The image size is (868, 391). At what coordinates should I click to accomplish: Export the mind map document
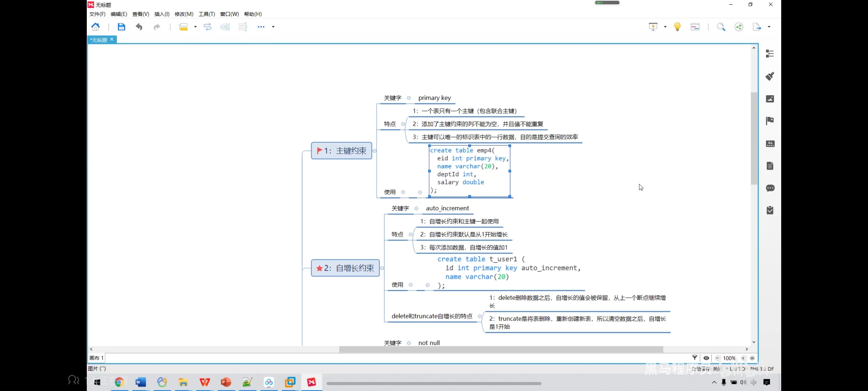click(x=757, y=27)
